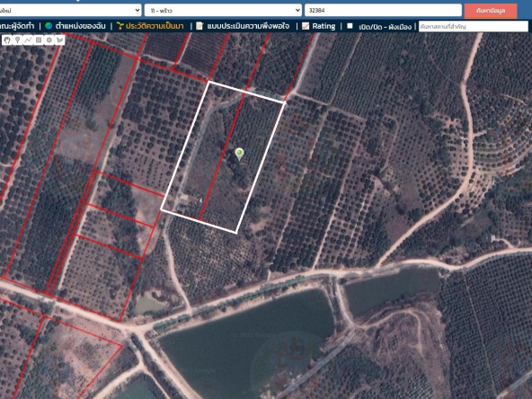Select the marker drawing tool
532x399 pixels.
17,40
